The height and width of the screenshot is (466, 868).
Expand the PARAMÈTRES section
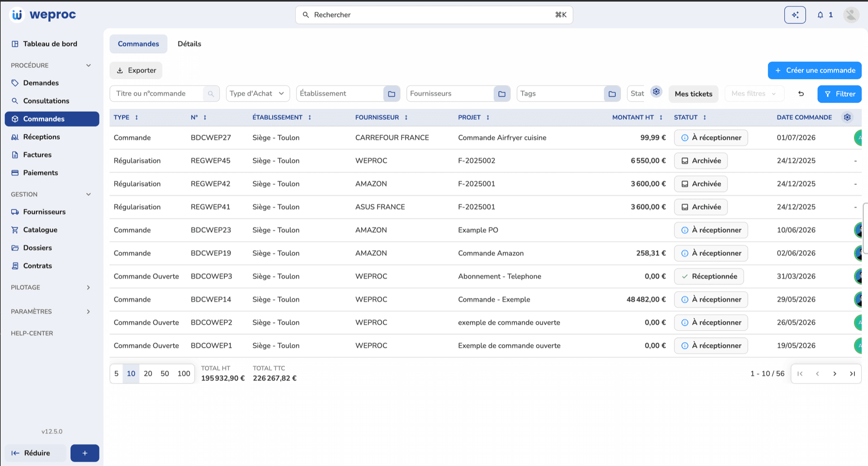(x=89, y=312)
